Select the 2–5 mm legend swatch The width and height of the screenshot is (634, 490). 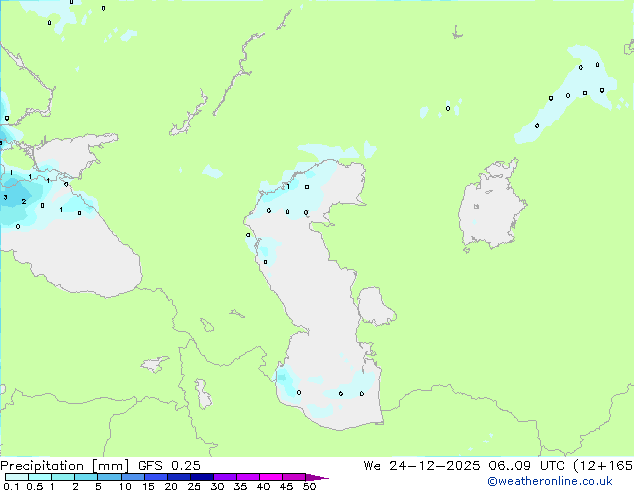pyautogui.click(x=86, y=477)
